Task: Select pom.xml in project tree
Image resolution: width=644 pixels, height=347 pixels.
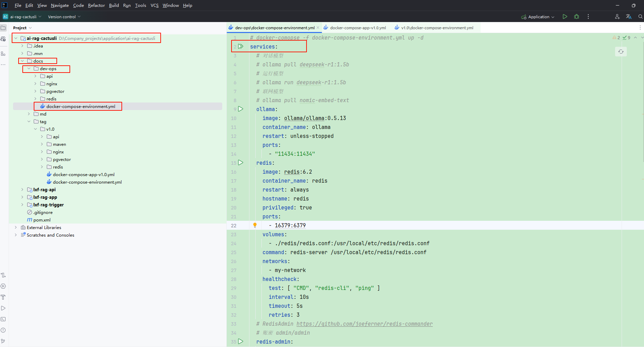Action: (42, 220)
